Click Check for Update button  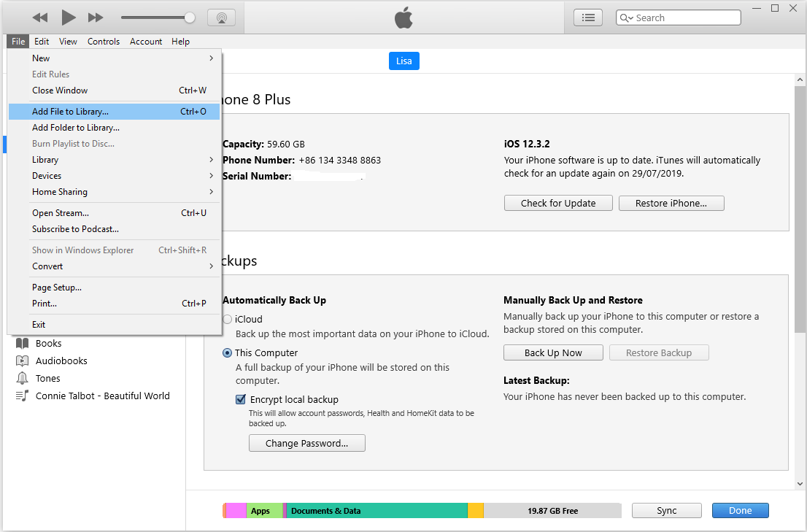(x=558, y=203)
